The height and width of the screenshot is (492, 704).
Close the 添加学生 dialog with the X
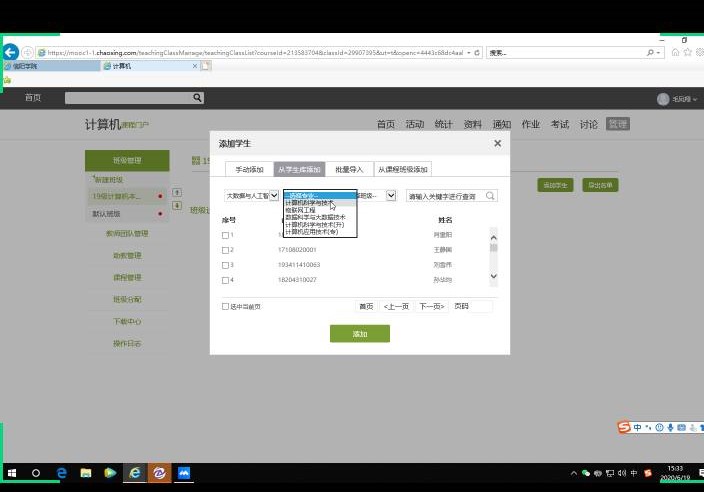coord(498,144)
